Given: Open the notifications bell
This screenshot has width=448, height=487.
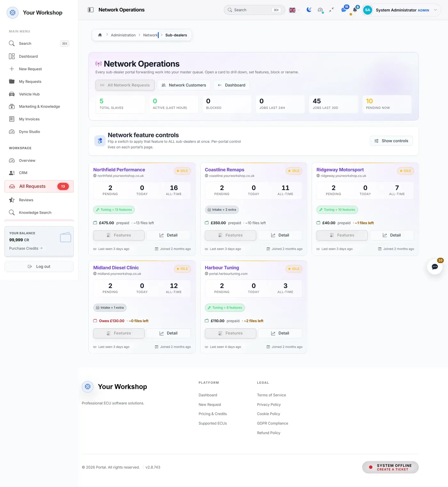Looking at the screenshot, I should pyautogui.click(x=355, y=10).
